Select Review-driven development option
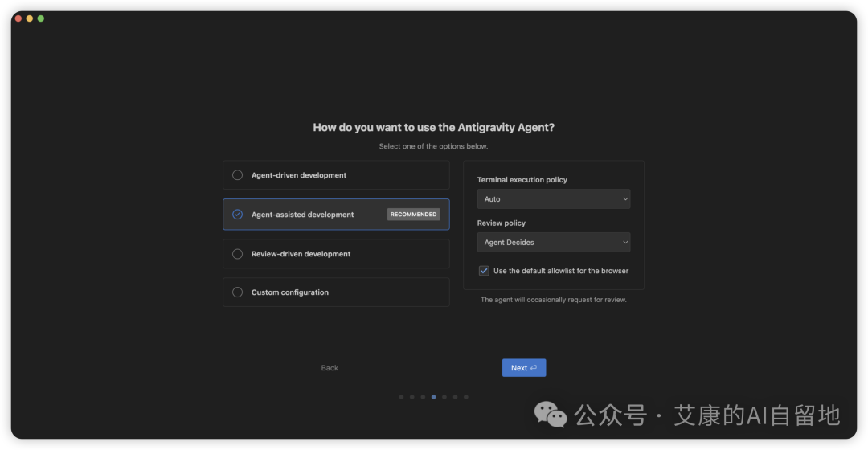This screenshot has width=868, height=450. coord(336,253)
